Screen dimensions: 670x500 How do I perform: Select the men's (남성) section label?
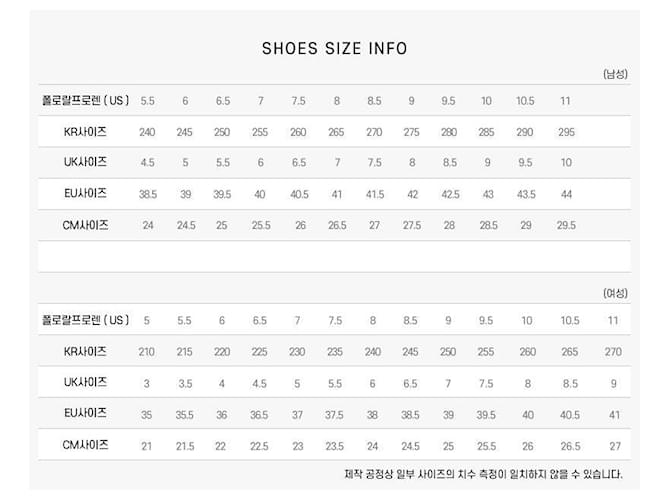[615, 74]
